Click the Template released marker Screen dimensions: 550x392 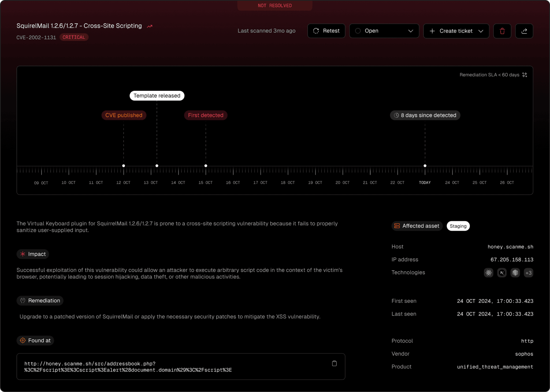click(157, 96)
